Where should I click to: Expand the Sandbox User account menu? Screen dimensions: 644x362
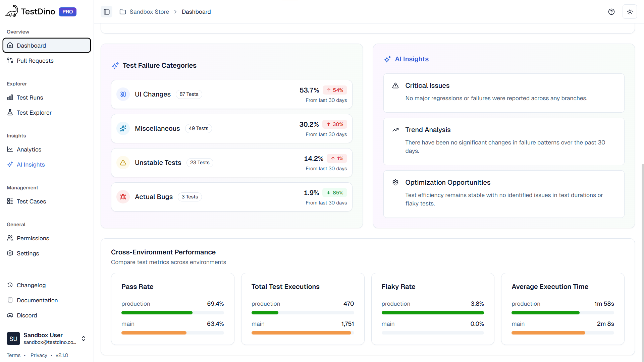tap(84, 339)
